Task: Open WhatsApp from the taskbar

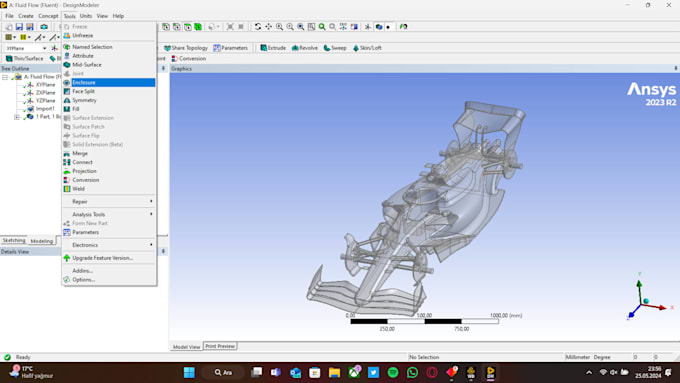Action: (x=412, y=373)
